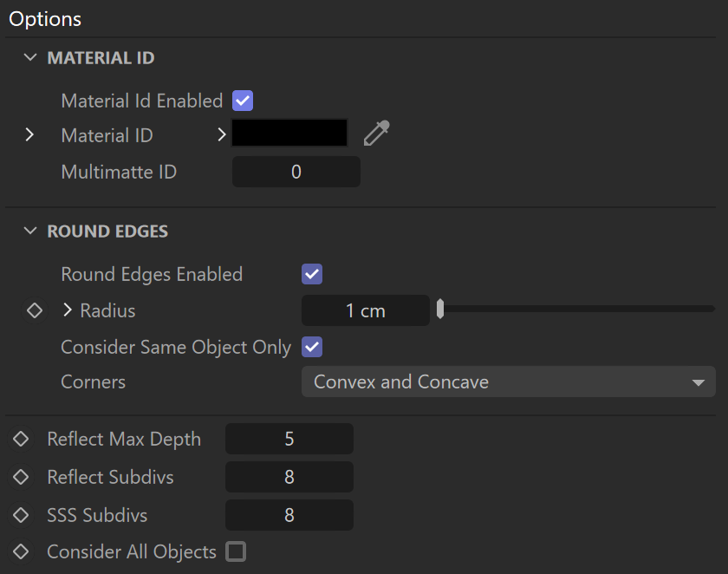The width and height of the screenshot is (728, 574).
Task: Enable the Consider All Objects checkbox
Action: (236, 551)
